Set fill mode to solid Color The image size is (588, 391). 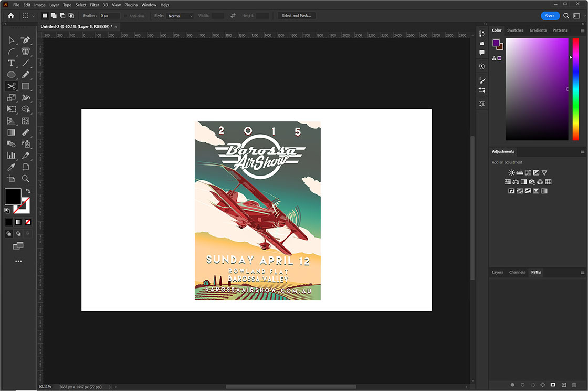click(x=8, y=222)
